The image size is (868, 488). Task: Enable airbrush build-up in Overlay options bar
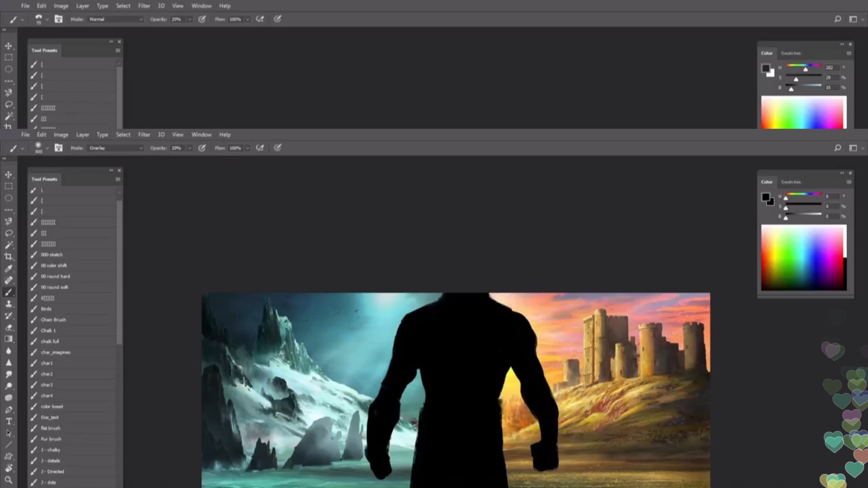pyautogui.click(x=260, y=148)
